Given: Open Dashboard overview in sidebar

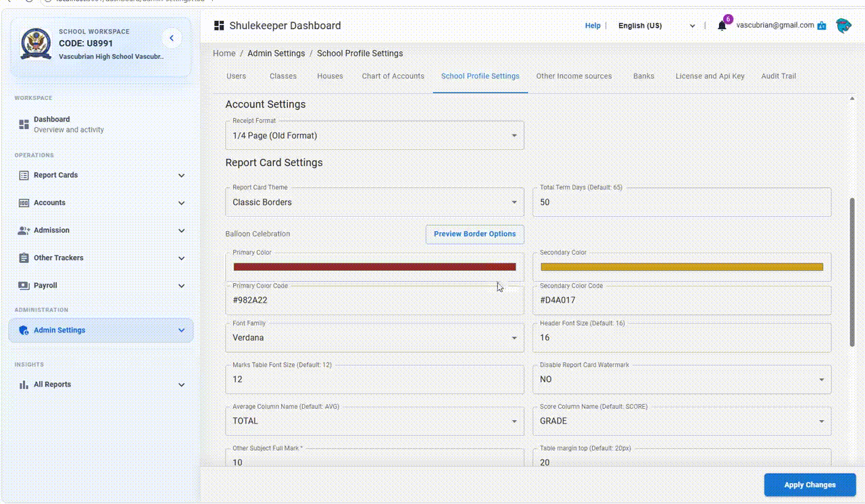Looking at the screenshot, I should pyautogui.click(x=99, y=124).
